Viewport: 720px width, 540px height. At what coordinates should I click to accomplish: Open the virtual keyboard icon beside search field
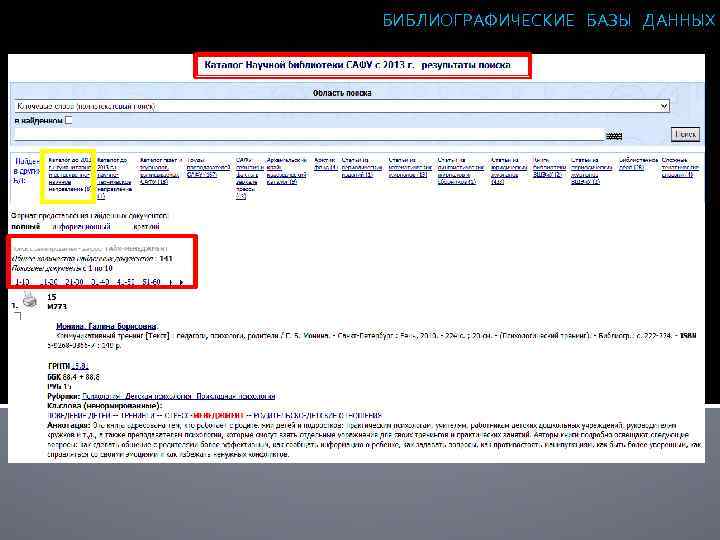click(614, 136)
